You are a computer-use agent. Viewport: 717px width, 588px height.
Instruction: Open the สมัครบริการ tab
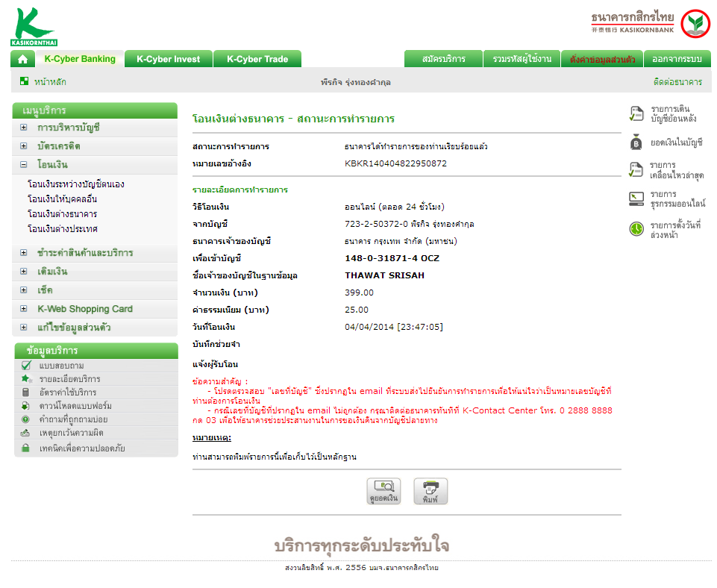(443, 59)
